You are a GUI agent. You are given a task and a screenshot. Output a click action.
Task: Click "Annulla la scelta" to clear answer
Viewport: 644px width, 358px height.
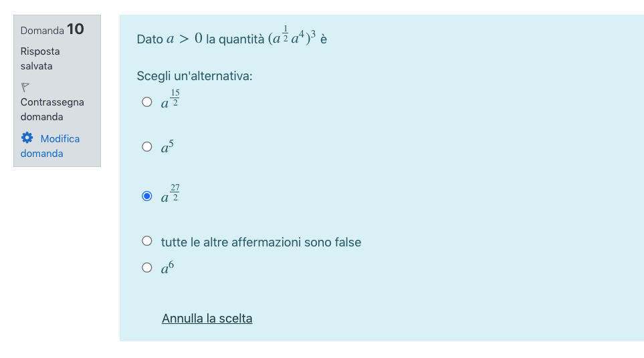[207, 319]
